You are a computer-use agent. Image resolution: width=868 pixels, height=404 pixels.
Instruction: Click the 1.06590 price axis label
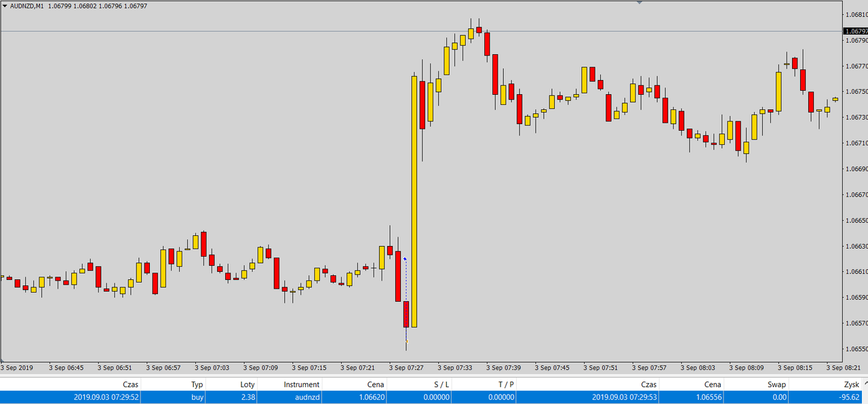click(x=856, y=298)
